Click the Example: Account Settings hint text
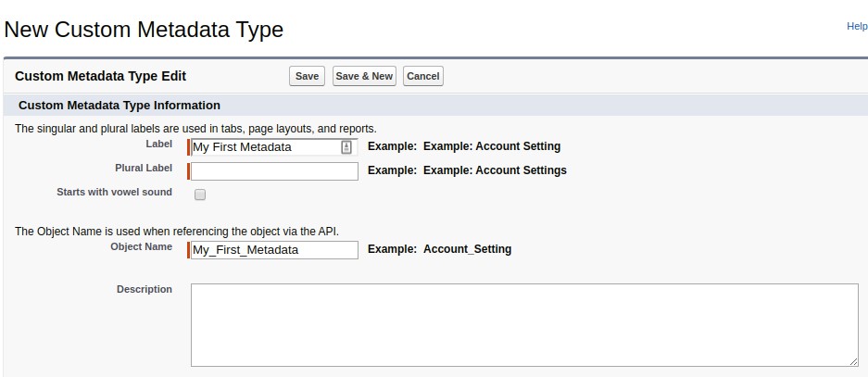This screenshot has height=377, width=868. 495,170
